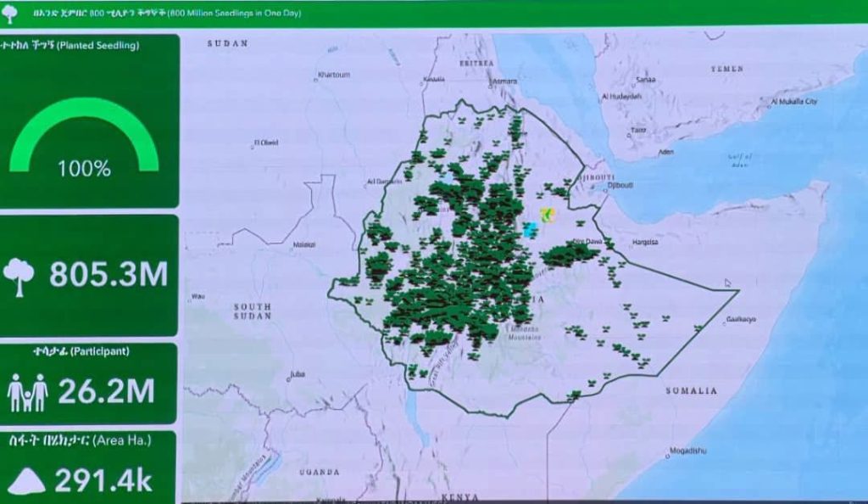
Task: Click the 800 Million Seedlings header title
Action: click(x=167, y=13)
